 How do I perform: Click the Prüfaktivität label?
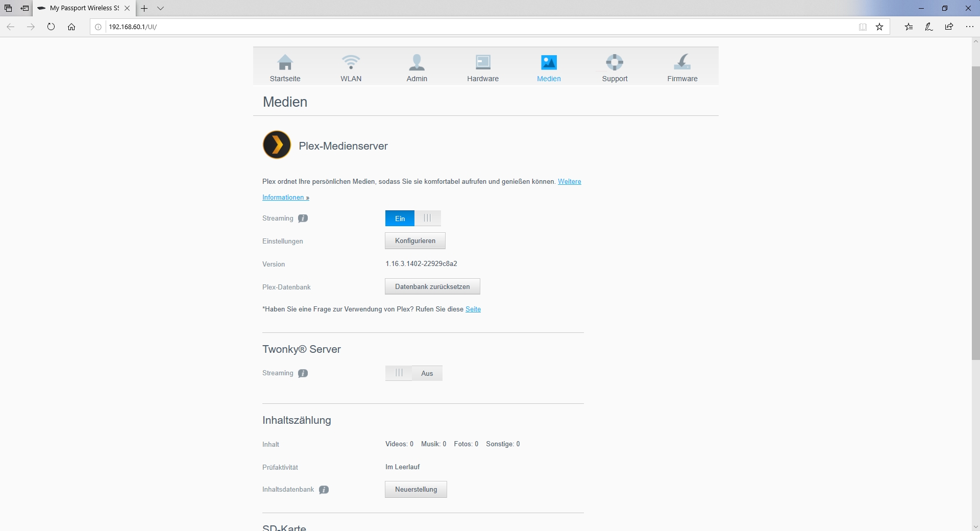(280, 468)
